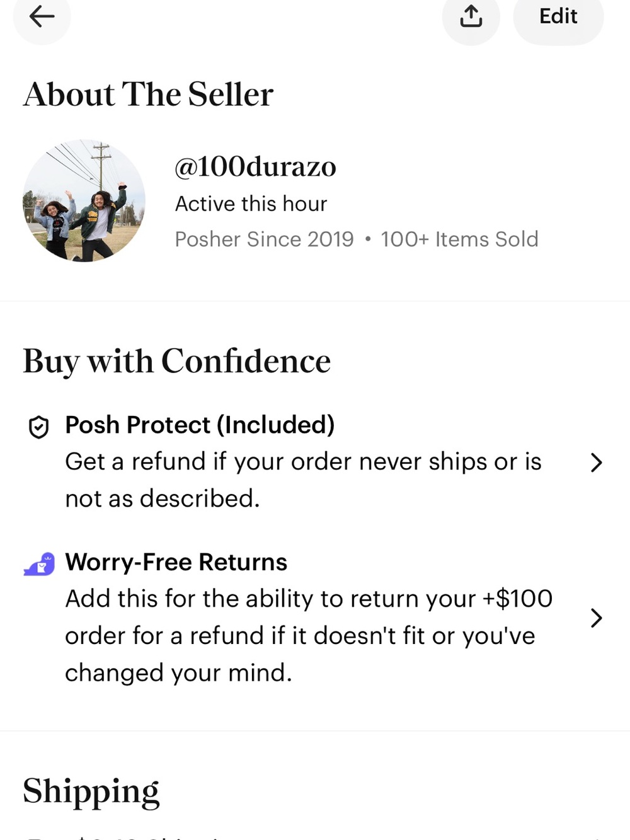
Task: Tap the back arrow icon
Action: click(42, 16)
